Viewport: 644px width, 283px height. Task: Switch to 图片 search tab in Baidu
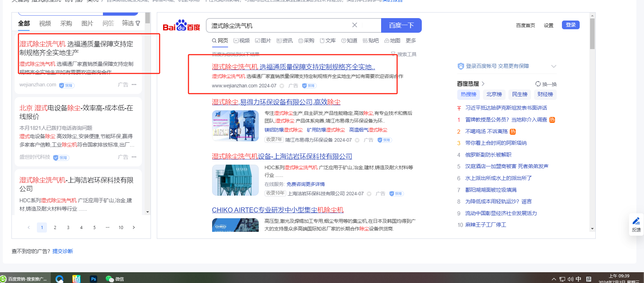[263, 41]
